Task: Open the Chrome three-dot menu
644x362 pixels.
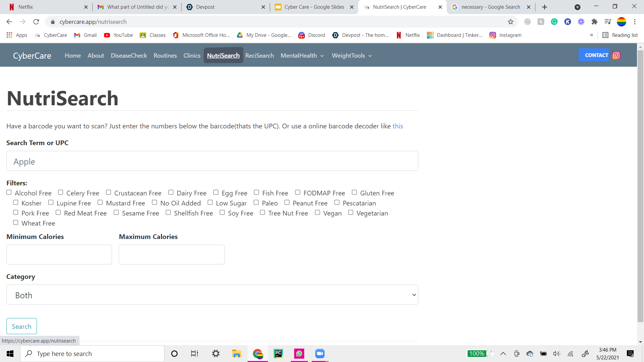Action: click(635, 22)
